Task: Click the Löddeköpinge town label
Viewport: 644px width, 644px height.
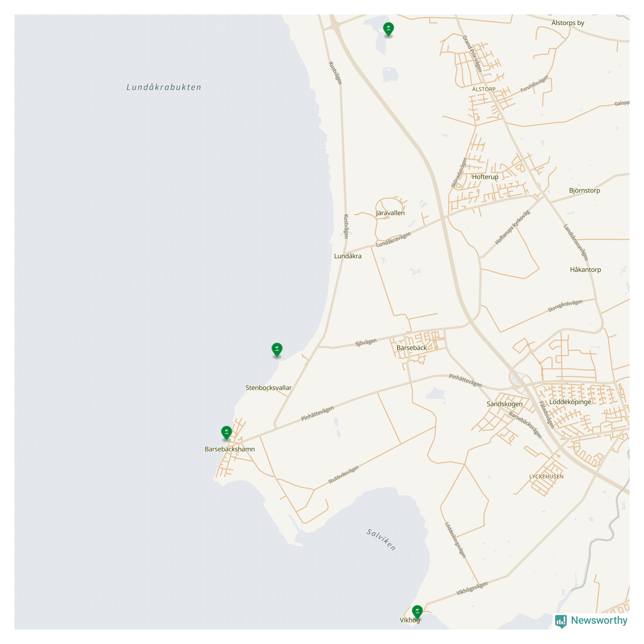Action: tap(570, 402)
